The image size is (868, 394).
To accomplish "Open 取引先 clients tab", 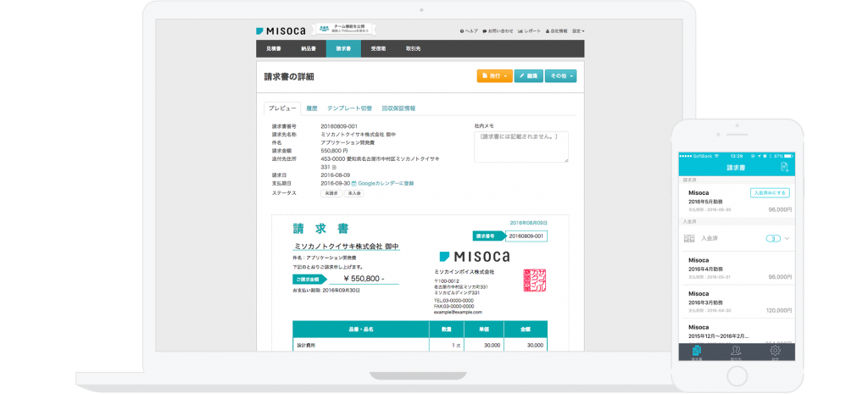I will [413, 48].
